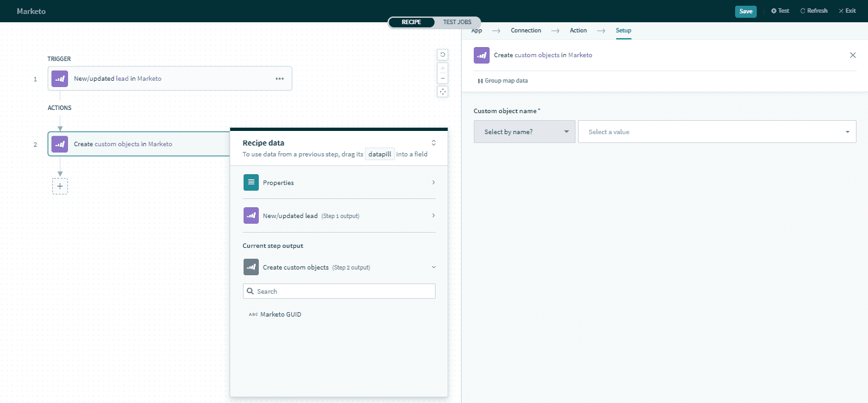Zoom out on the recipe canvas
Screen dimensions: 868x403
click(x=443, y=78)
